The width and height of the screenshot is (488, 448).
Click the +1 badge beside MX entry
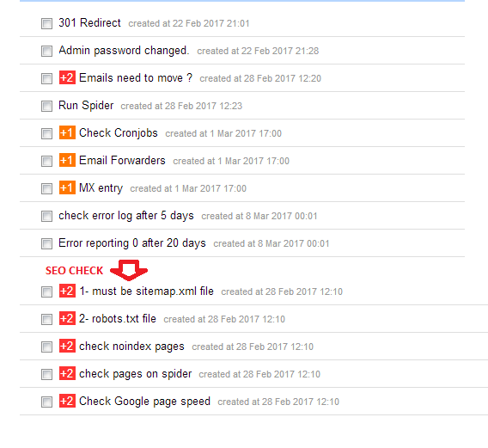tap(67, 187)
